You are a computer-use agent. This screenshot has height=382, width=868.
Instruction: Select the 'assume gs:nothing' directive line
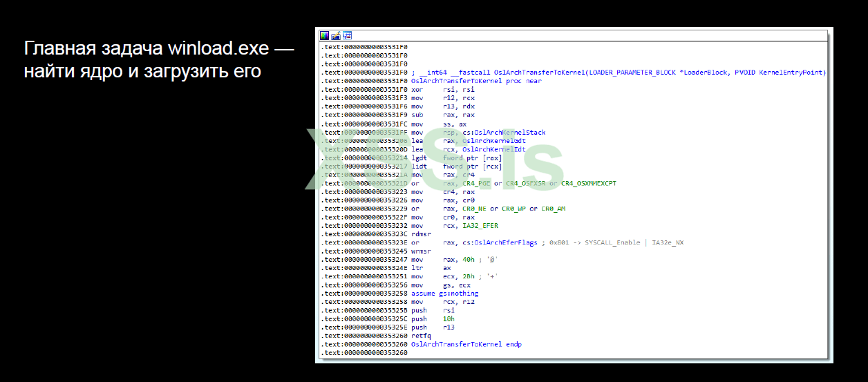(x=445, y=294)
